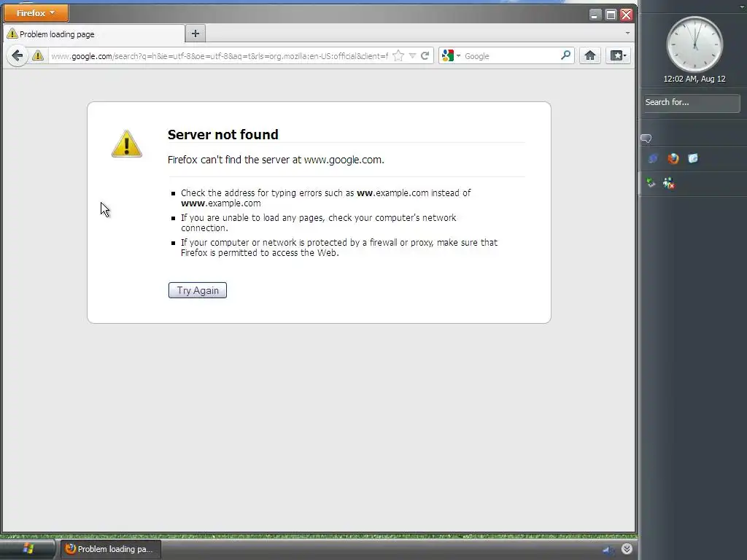The image size is (747, 560).
Task: Bookmark this page with the star
Action: 398,55
